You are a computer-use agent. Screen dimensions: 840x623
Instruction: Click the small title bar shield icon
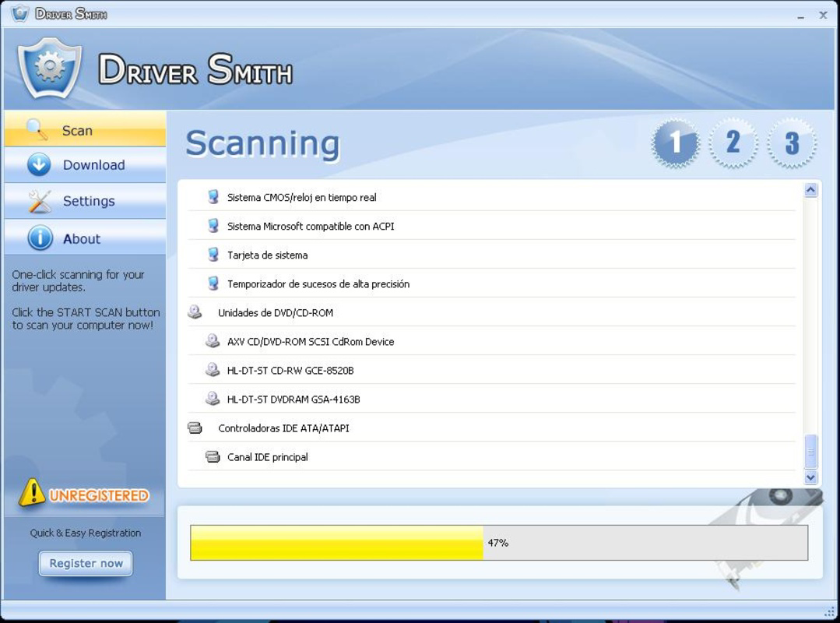19,13
